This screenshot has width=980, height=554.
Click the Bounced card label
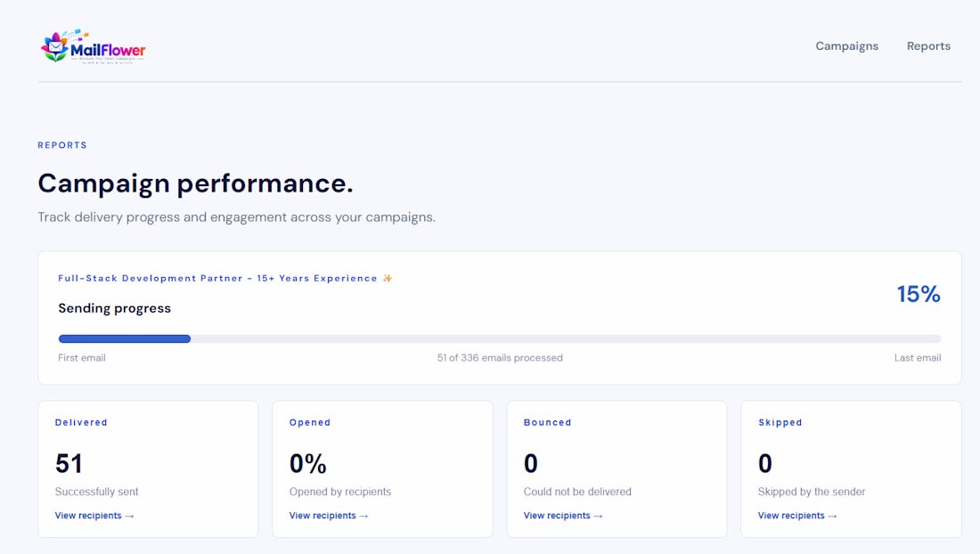548,422
